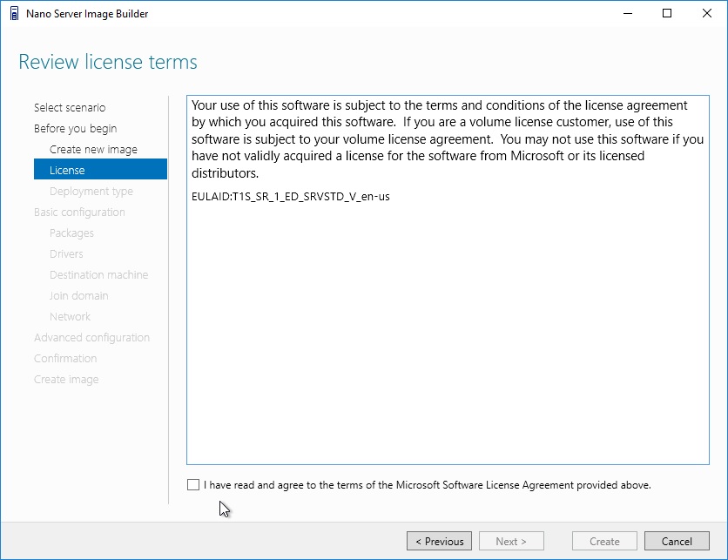The image size is (728, 560).
Task: Select the Advanced configuration step
Action: pos(92,338)
